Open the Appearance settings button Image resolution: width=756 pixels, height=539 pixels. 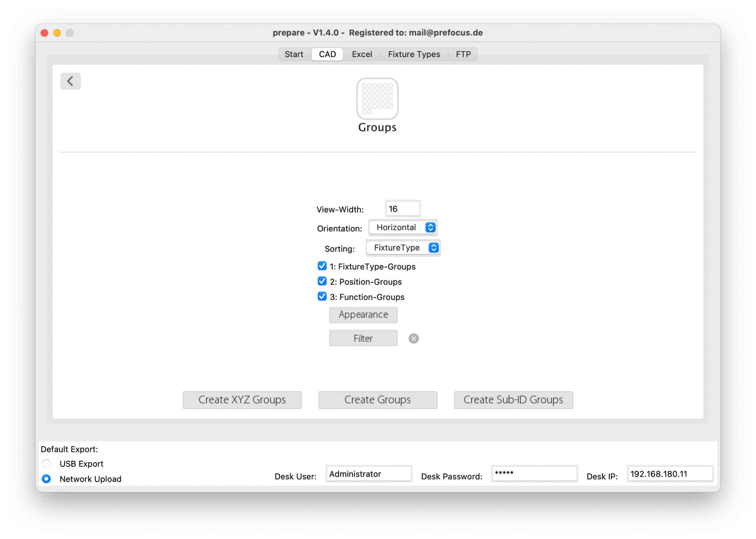pyautogui.click(x=363, y=314)
